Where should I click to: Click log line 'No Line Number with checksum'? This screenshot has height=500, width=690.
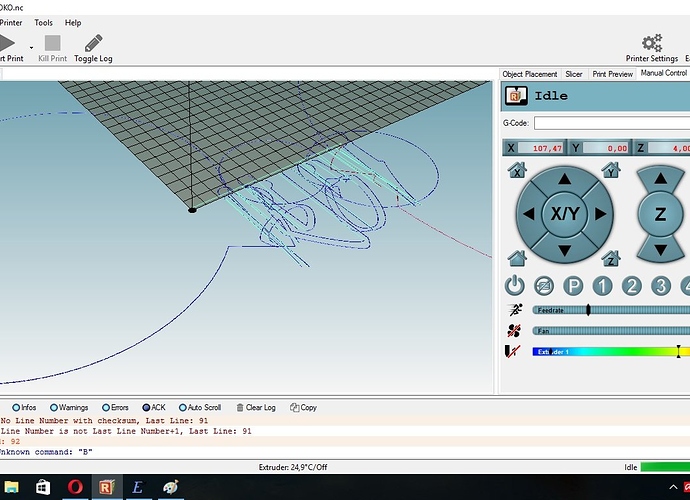click(104, 421)
